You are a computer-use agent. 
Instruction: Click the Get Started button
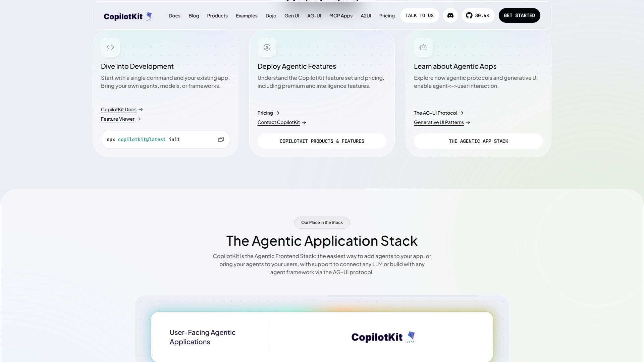[519, 15]
